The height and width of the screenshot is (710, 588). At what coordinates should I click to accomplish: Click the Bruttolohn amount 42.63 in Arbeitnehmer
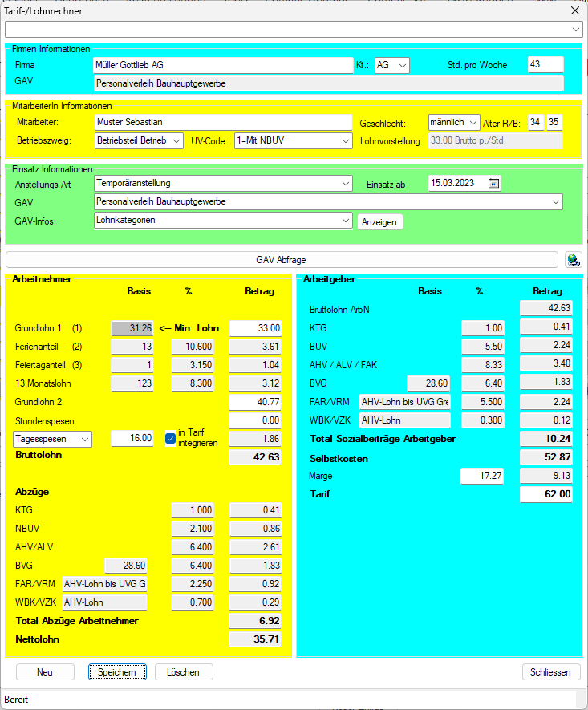(256, 457)
